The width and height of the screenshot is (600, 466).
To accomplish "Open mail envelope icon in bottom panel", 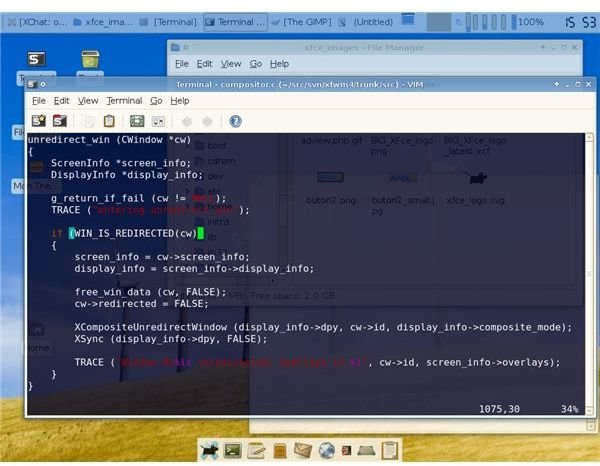I will (303, 450).
